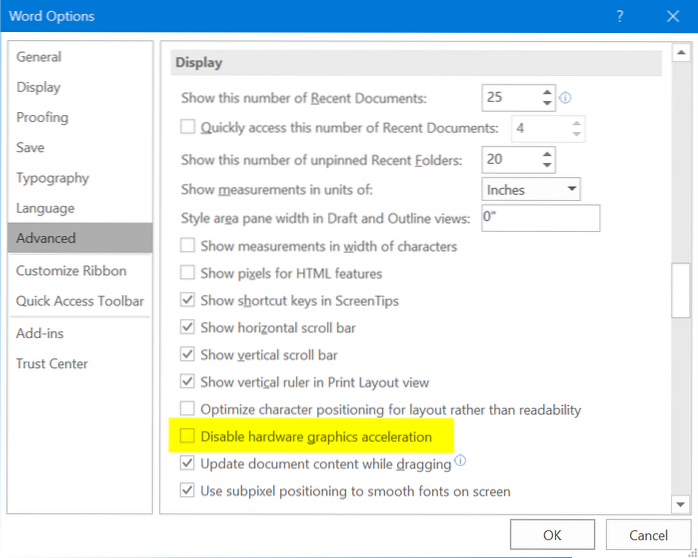Toggle Show horizontal scroll bar checkbox

[x=187, y=328]
